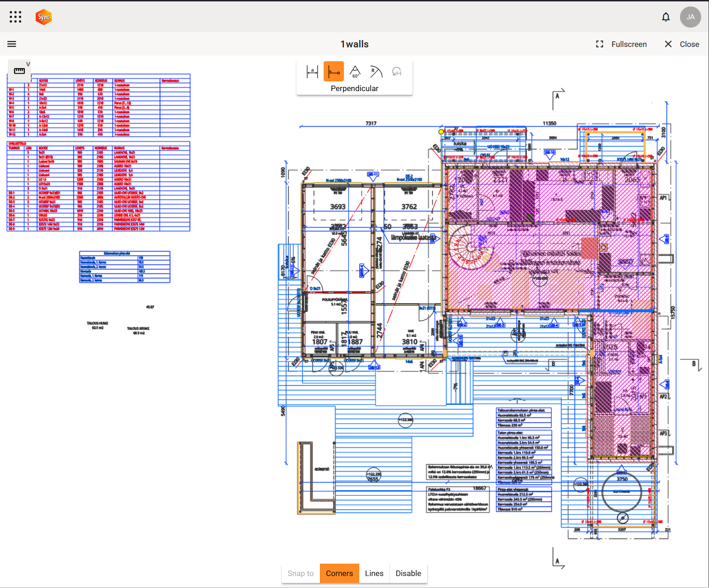The height and width of the screenshot is (588, 709).
Task: Disable snapping
Action: [408, 573]
